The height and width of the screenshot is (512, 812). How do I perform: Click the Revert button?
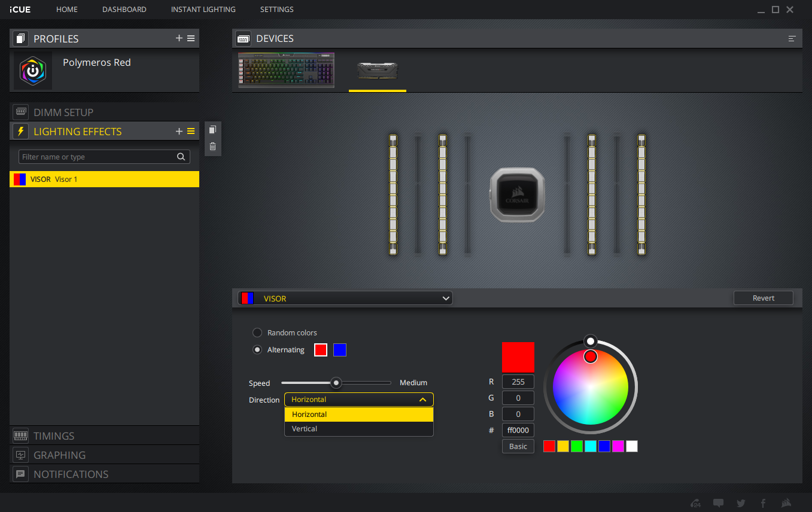pyautogui.click(x=763, y=298)
